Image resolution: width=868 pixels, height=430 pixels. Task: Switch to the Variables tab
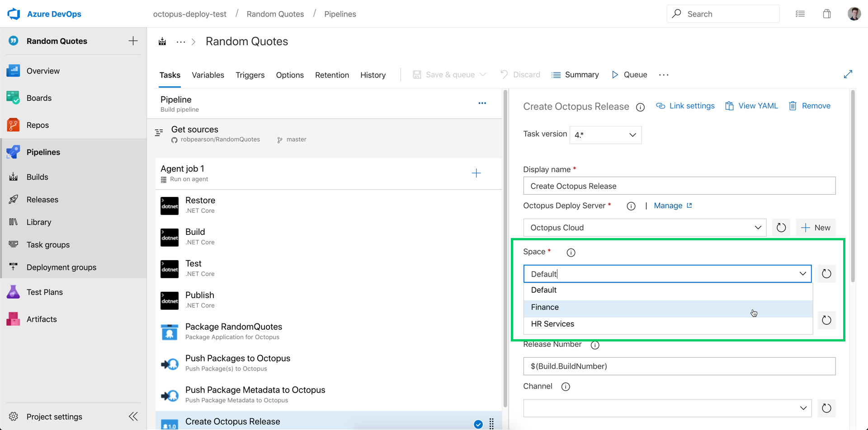208,75
